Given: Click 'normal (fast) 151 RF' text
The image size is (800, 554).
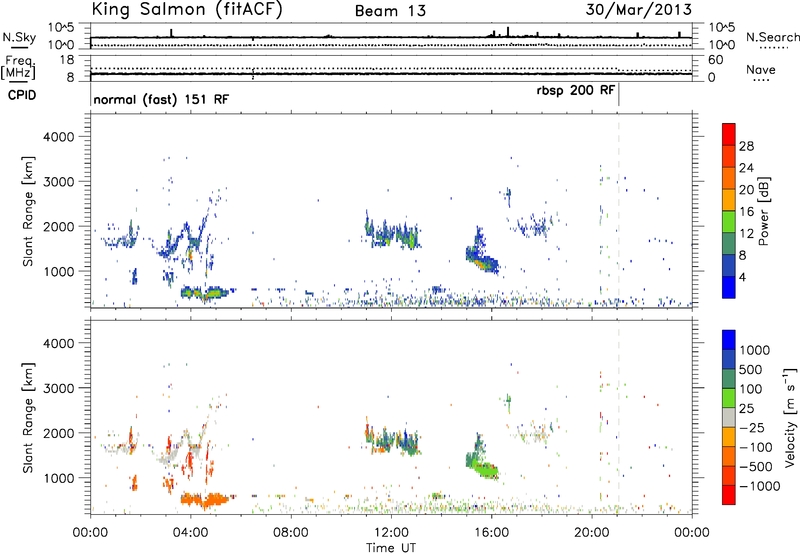Looking at the screenshot, I should pyautogui.click(x=161, y=99).
